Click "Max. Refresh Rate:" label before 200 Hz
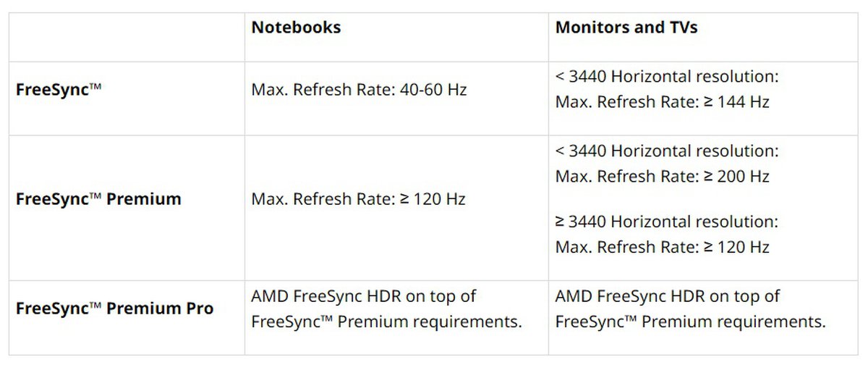Image resolution: width=868 pixels, height=365 pixels. click(624, 177)
